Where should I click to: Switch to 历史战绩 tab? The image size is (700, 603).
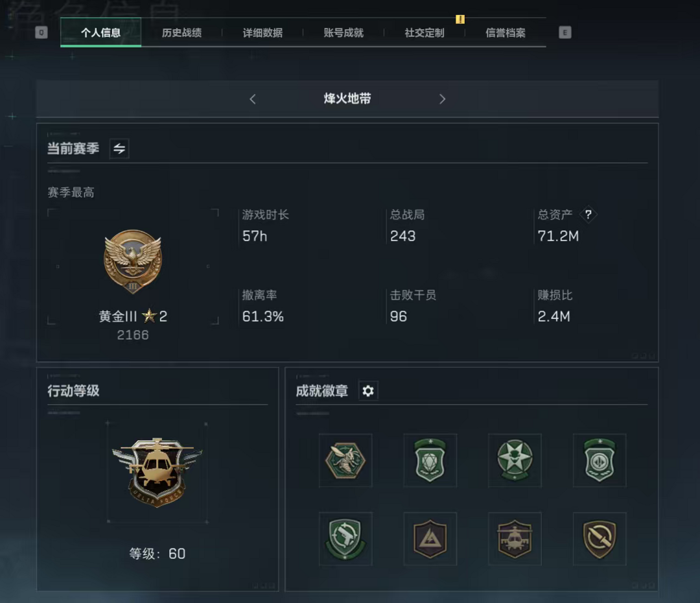(181, 32)
